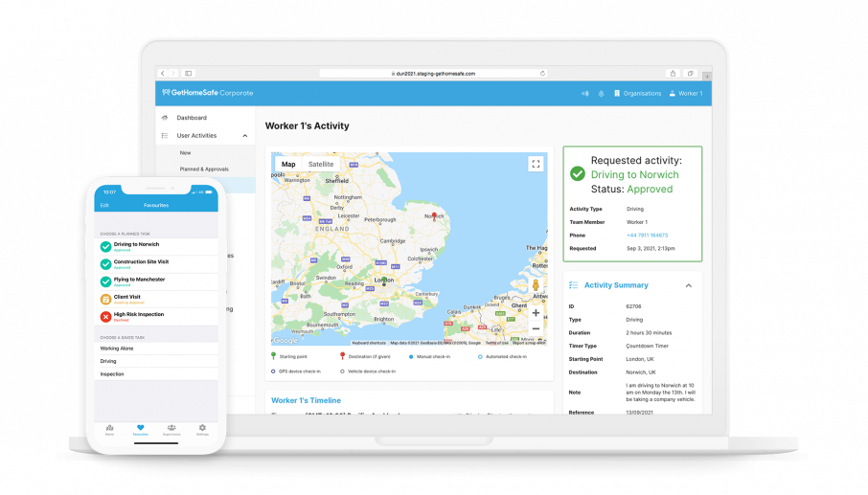Open Planned & Approvals in sidebar
Screen dimensions: 868x495
coord(204,169)
